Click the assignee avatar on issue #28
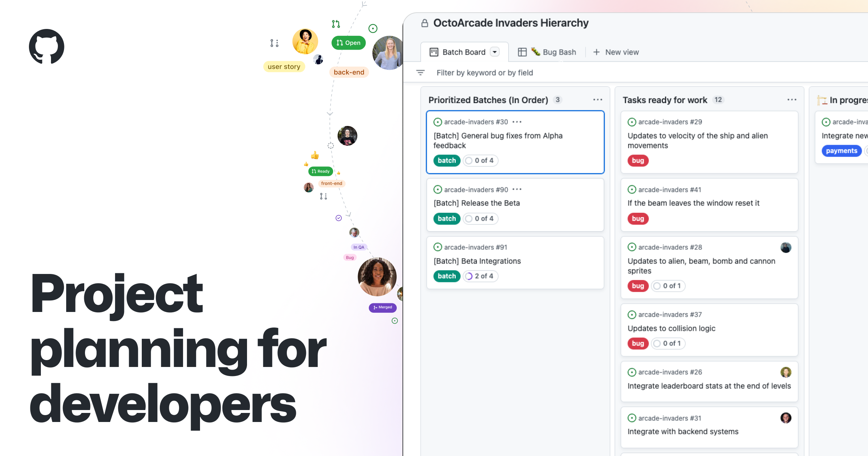Viewport: 868px width, 456px height. coord(786,248)
